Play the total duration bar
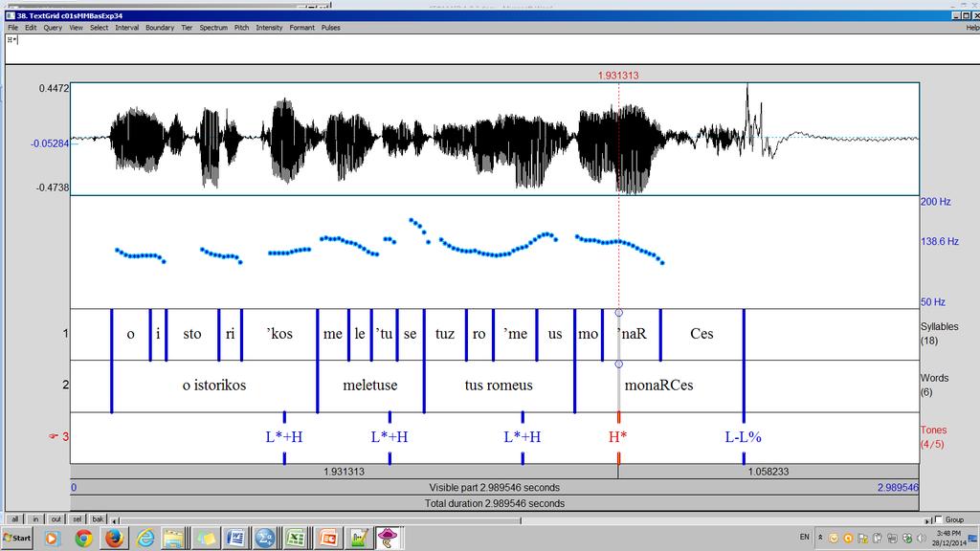Viewport: 980px width, 551px height. click(x=495, y=503)
